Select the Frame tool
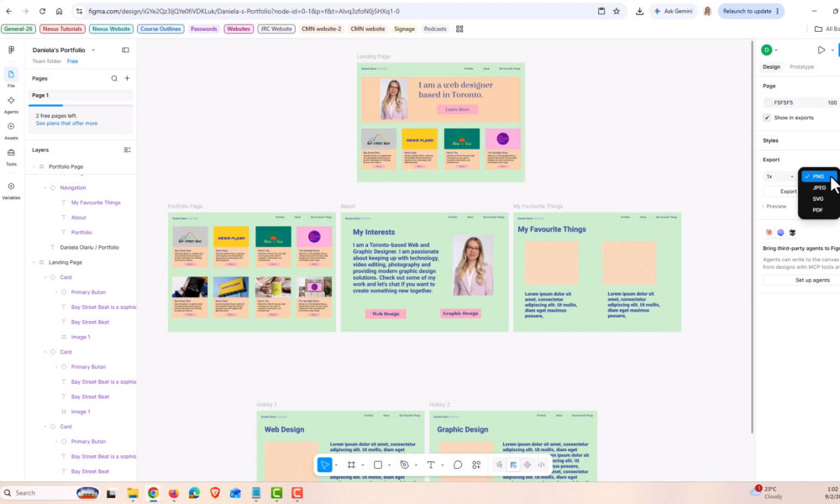This screenshot has height=504, width=840. (x=351, y=465)
